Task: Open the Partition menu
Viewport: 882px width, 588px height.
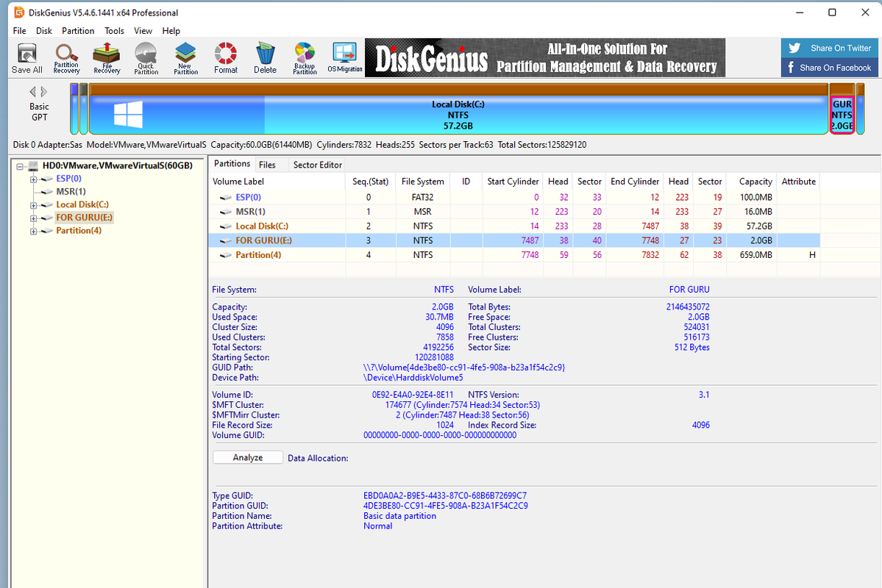Action: (x=78, y=31)
